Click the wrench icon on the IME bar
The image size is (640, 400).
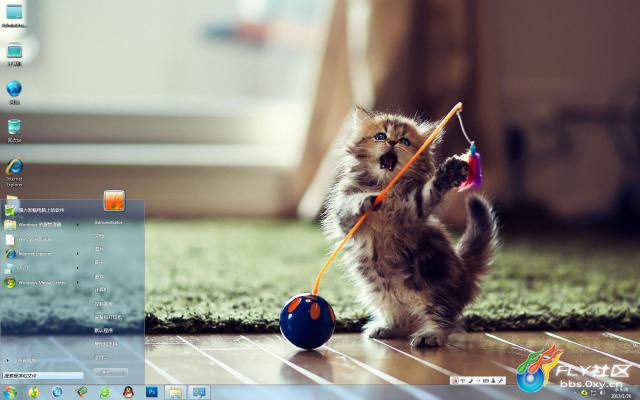(500, 381)
